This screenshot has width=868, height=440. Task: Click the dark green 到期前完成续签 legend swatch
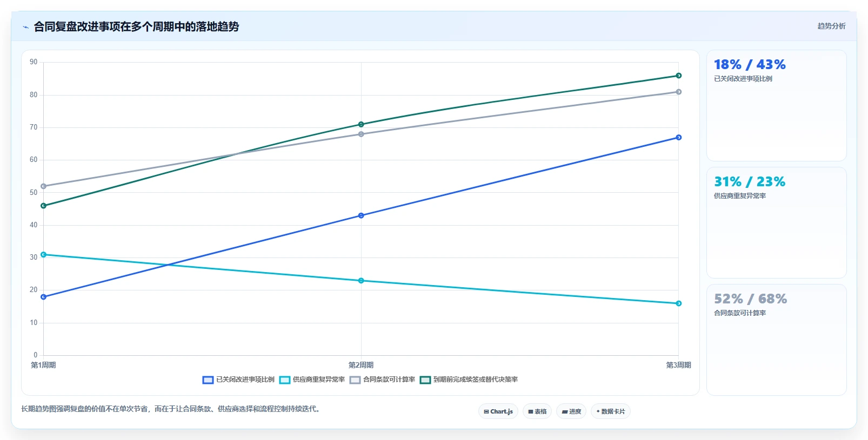click(425, 380)
